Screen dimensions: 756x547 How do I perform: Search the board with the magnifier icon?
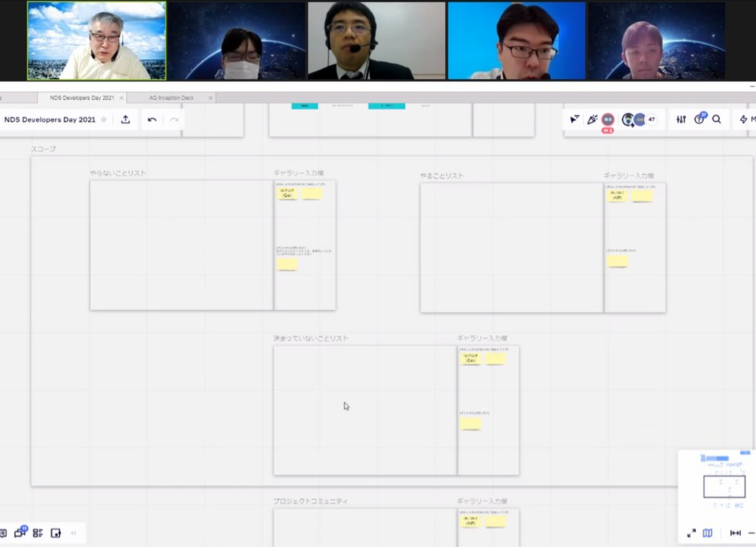[717, 120]
